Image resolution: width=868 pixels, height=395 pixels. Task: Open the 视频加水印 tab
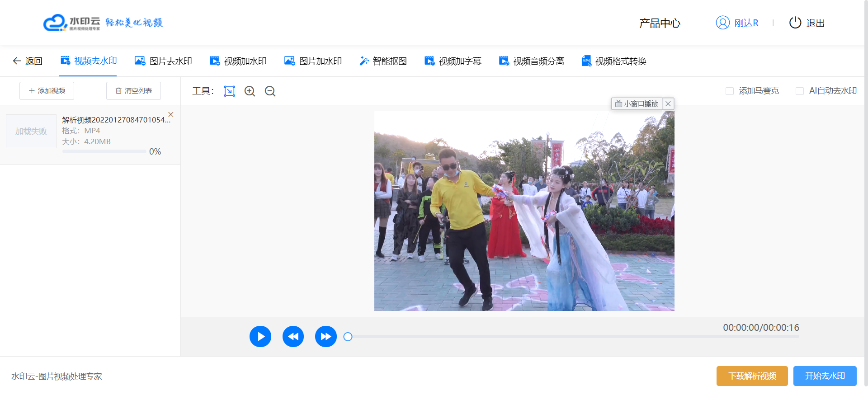[x=238, y=61]
